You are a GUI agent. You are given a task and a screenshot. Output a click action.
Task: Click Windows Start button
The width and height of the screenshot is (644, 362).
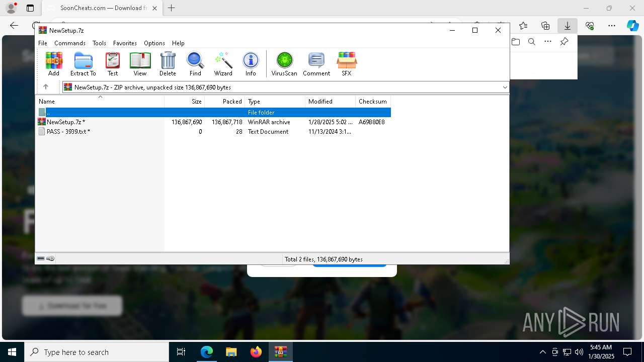(12, 352)
